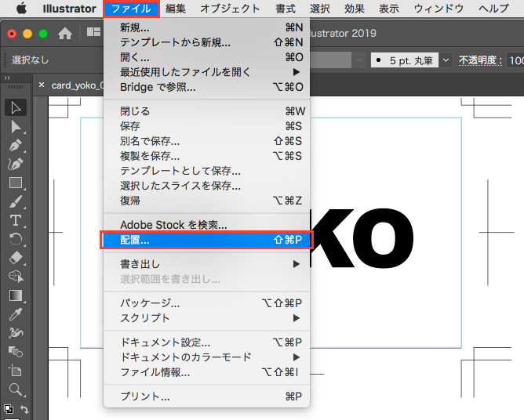
Task: Open the 編集 menu
Action: tap(176, 9)
